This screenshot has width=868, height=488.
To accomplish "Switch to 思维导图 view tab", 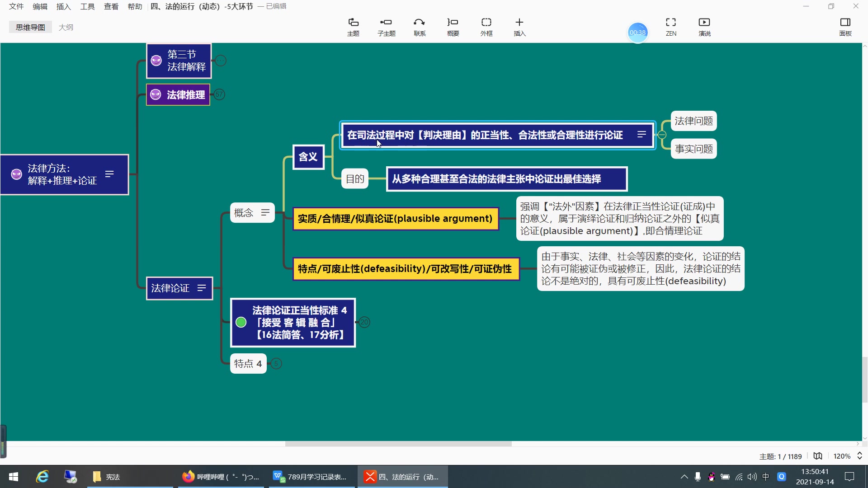I will coord(30,27).
